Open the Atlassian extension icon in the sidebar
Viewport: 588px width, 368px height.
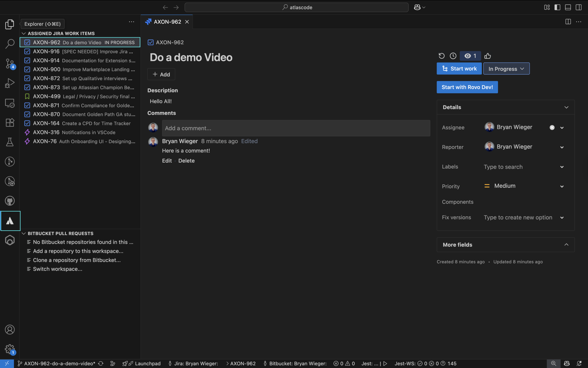coord(10,220)
